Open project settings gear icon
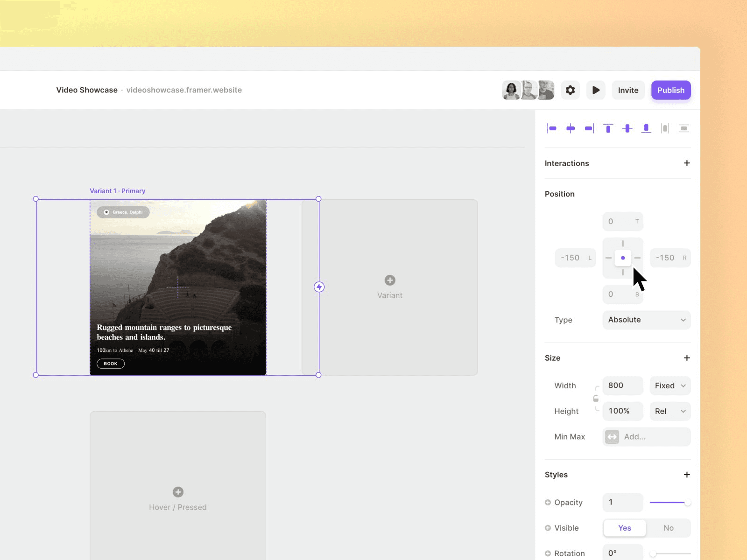This screenshot has width=747, height=560. pyautogui.click(x=570, y=90)
